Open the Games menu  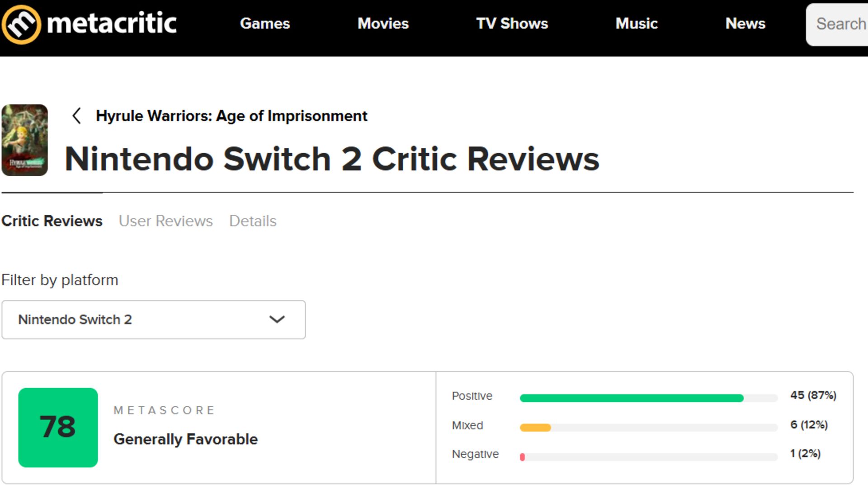(x=265, y=24)
